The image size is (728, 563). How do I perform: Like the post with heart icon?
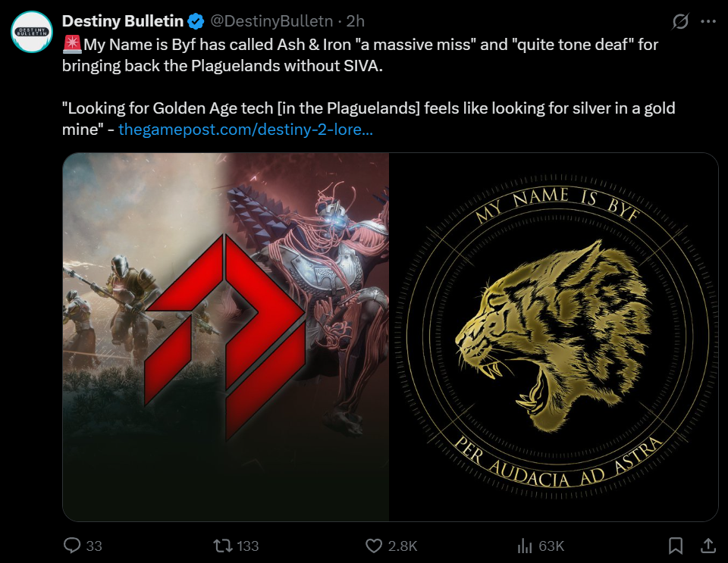[x=374, y=546]
